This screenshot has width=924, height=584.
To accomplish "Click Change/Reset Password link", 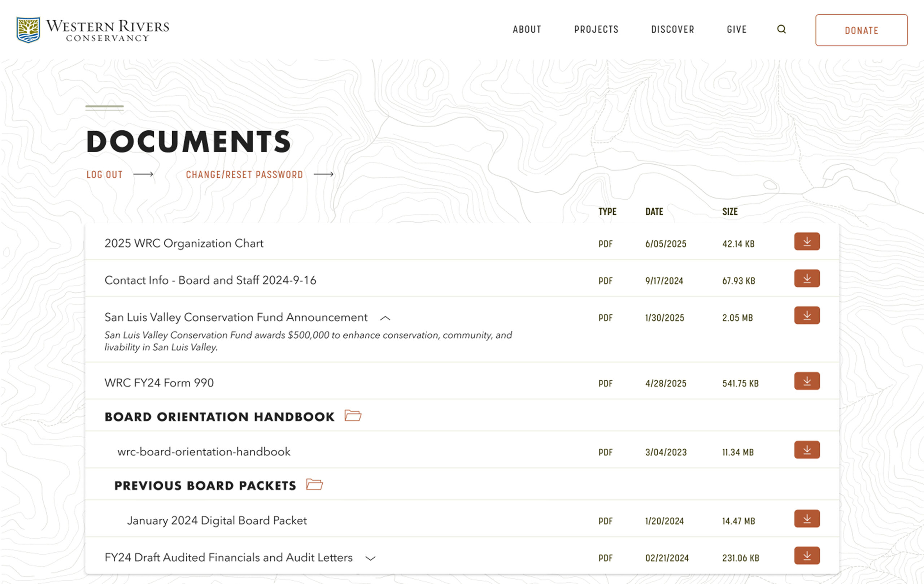I will coord(244,175).
